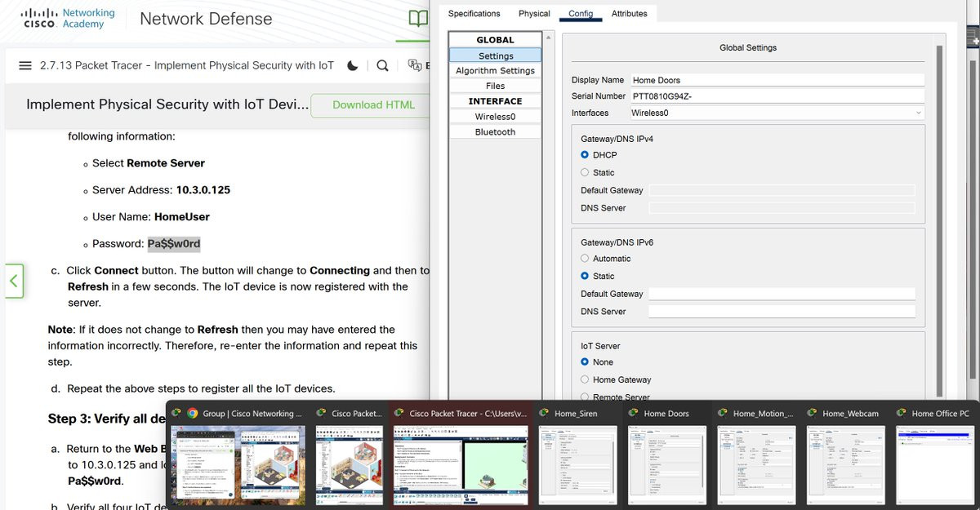
Task: Open the Interfaces Wireless0 dropdown
Action: pyautogui.click(x=777, y=113)
